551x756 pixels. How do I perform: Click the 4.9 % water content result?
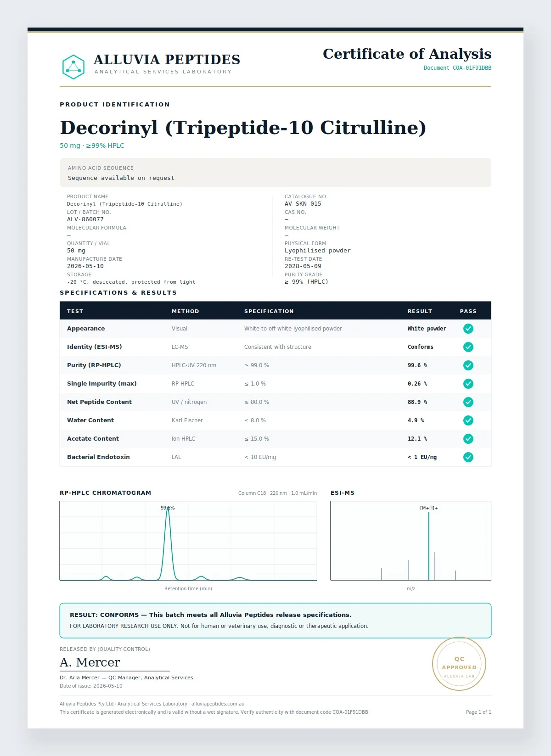(x=416, y=420)
